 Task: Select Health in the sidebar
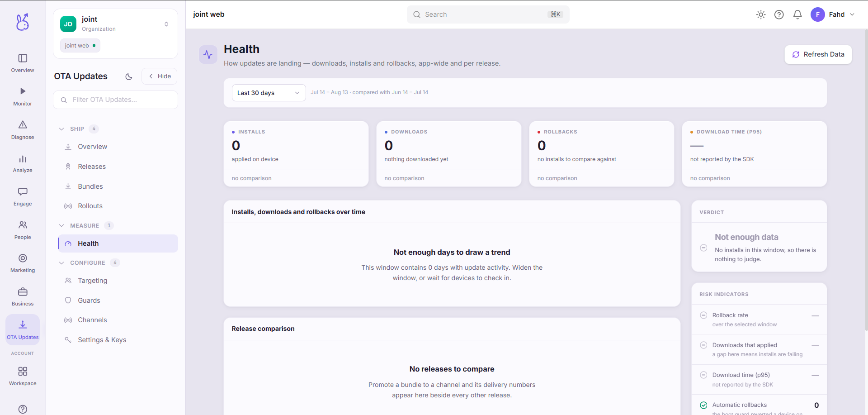pos(118,243)
